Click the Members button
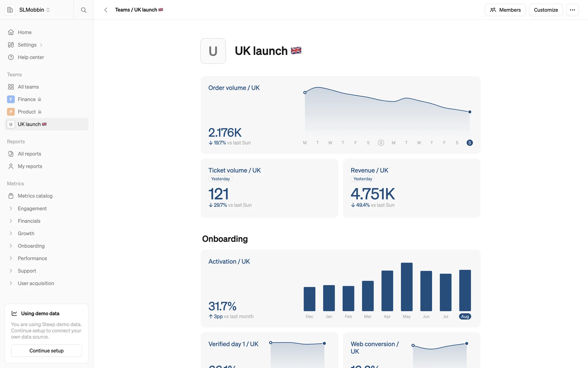This screenshot has width=588, height=368. click(505, 10)
